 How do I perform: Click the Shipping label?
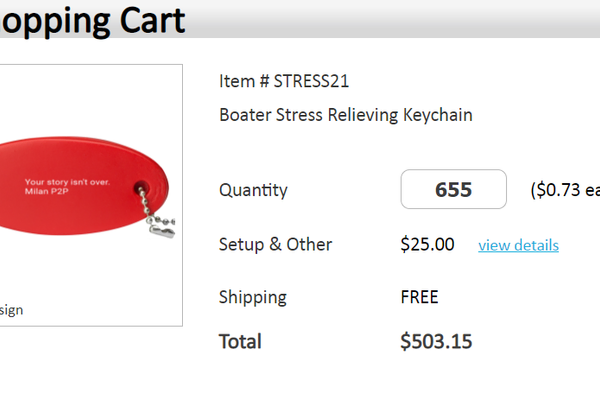252,297
